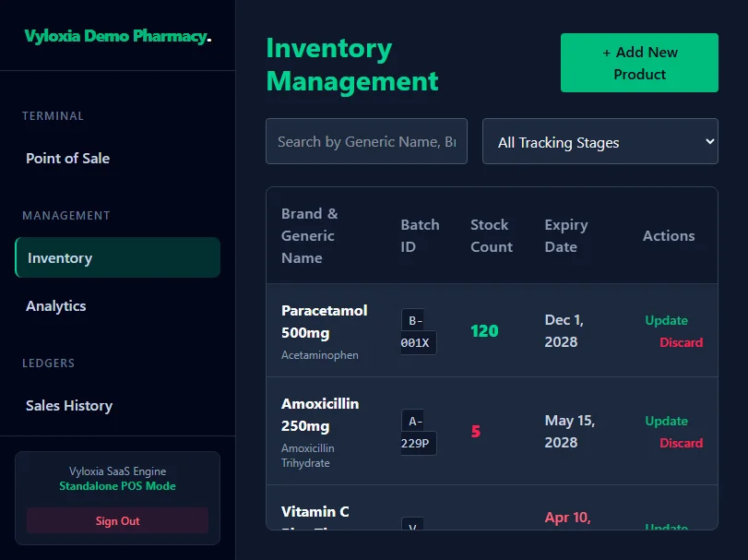Go to Analytics page

tap(56, 305)
